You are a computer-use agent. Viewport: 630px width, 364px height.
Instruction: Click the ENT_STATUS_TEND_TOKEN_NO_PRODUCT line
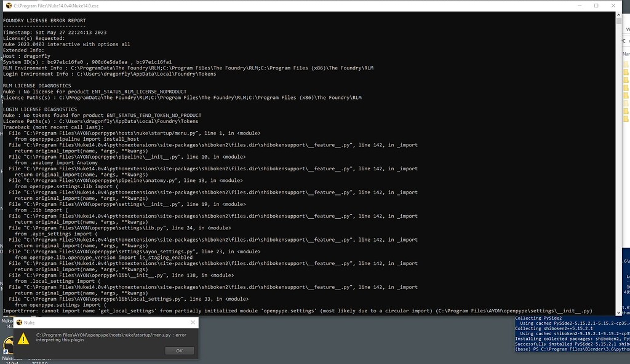[103, 116]
